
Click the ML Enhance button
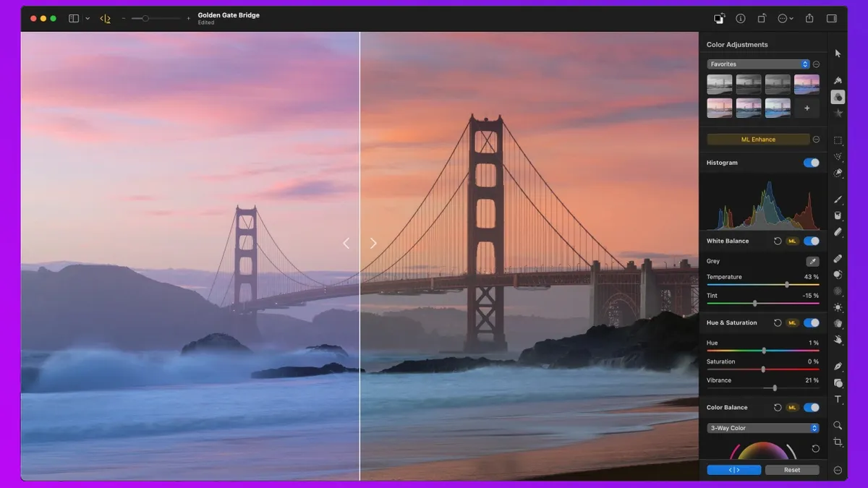[757, 140]
